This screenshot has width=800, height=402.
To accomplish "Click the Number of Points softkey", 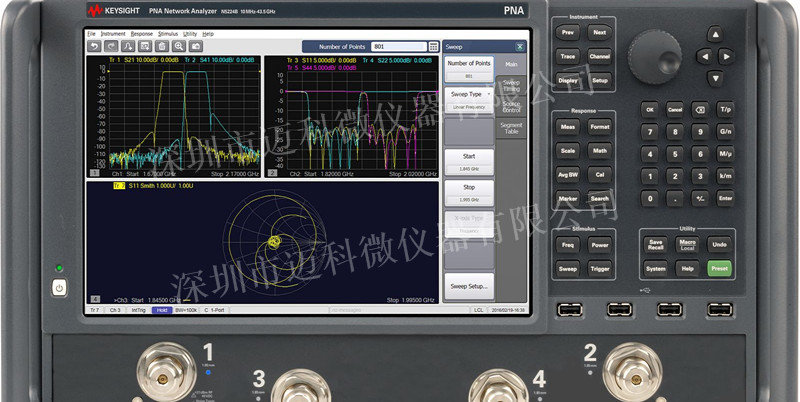I will (x=469, y=69).
